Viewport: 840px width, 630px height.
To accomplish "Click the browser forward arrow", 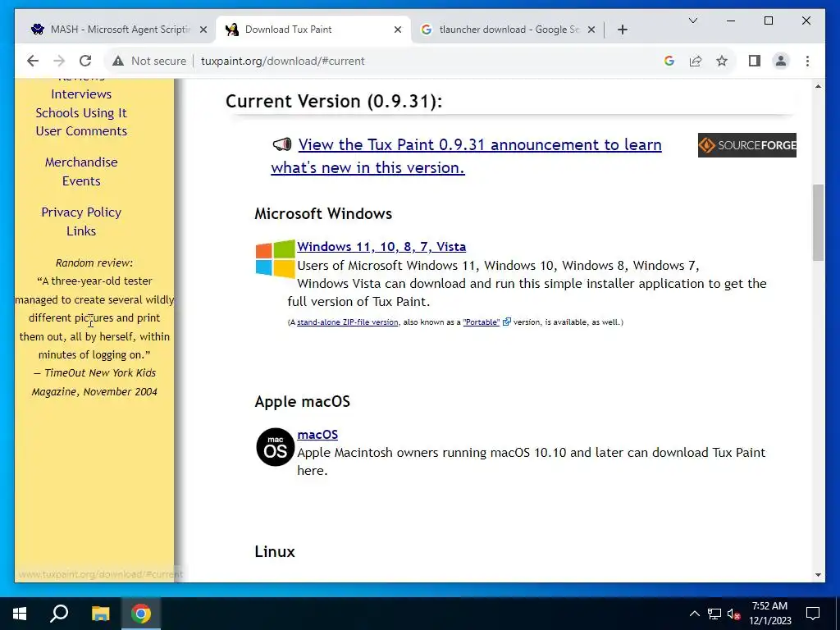I will point(59,61).
